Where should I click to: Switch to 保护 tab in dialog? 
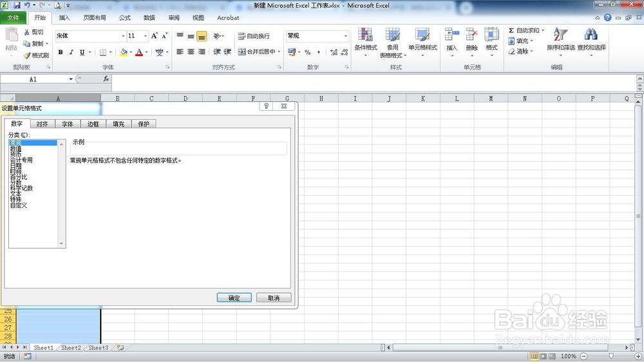coord(144,124)
